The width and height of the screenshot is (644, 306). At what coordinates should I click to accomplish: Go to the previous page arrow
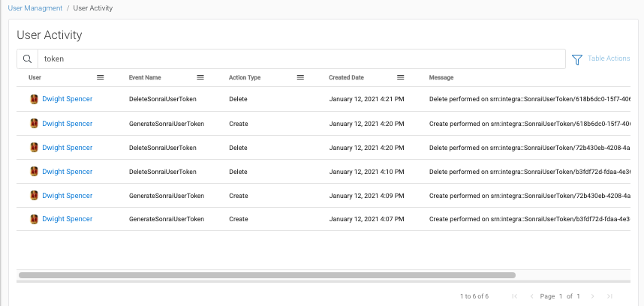point(532,296)
